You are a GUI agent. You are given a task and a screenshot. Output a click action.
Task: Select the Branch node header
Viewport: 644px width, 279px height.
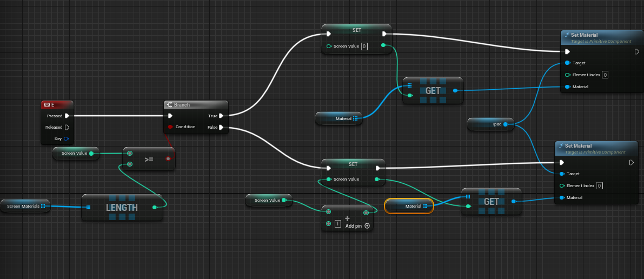click(196, 105)
